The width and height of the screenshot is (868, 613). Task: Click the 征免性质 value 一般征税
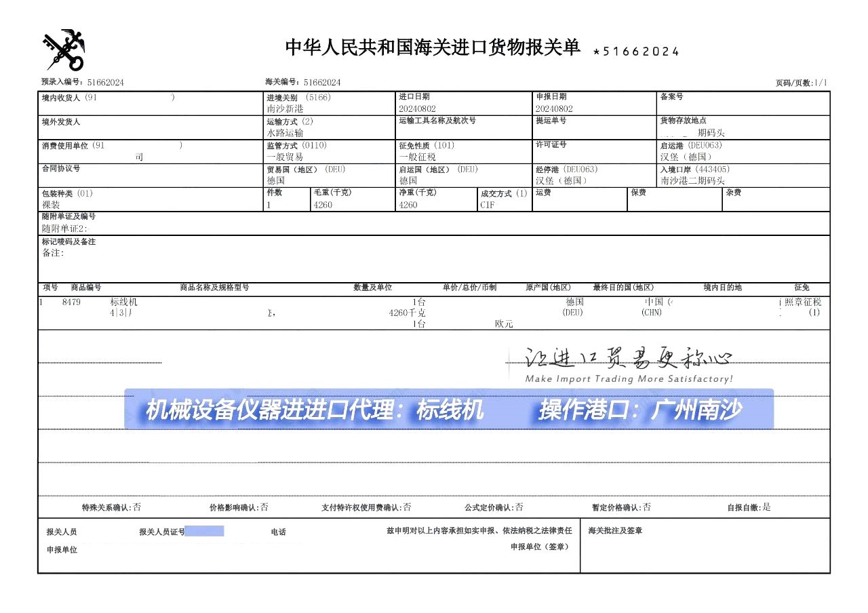[418, 157]
